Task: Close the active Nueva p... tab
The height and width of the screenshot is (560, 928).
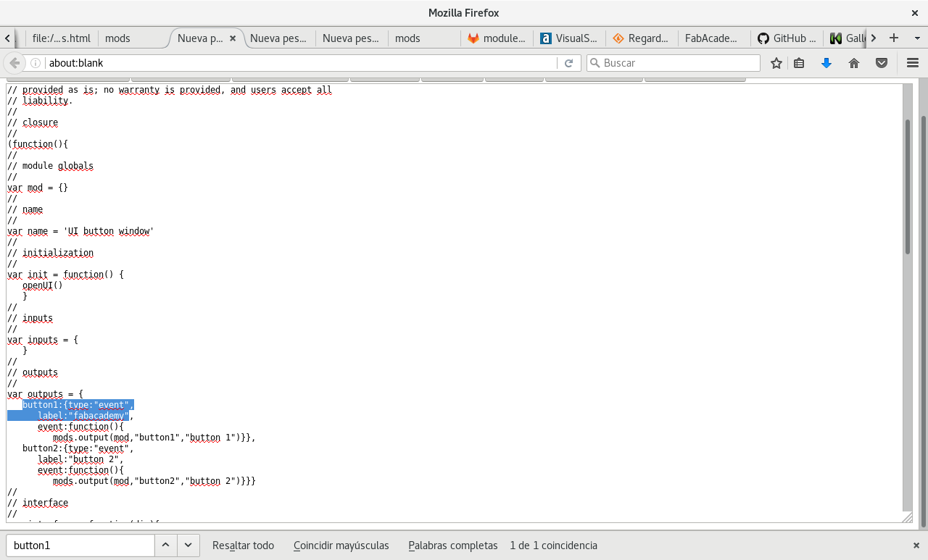Action: pos(233,38)
